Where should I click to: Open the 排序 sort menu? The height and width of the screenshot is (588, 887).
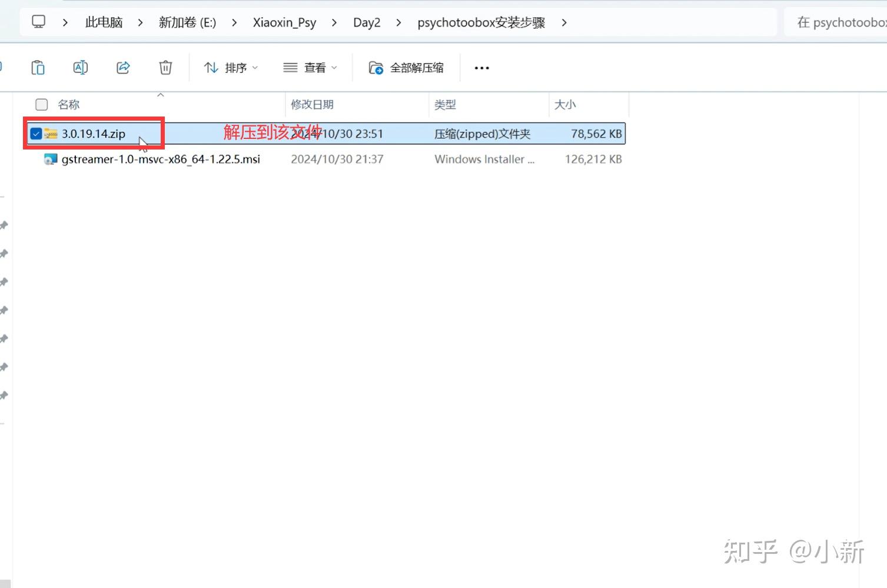pos(235,67)
